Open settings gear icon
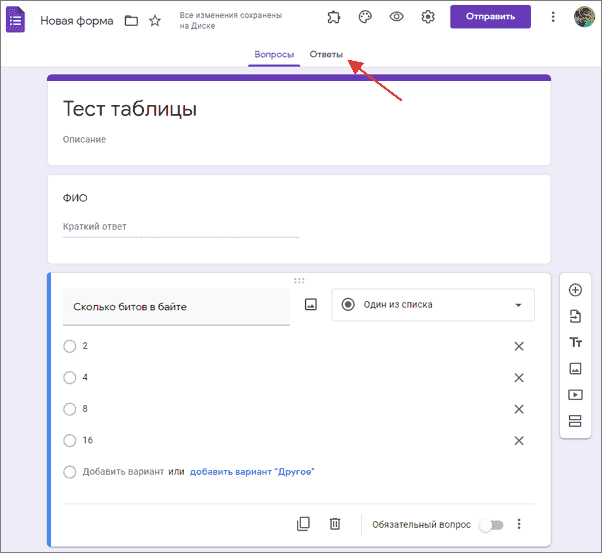This screenshot has height=553, width=602. coord(428,17)
